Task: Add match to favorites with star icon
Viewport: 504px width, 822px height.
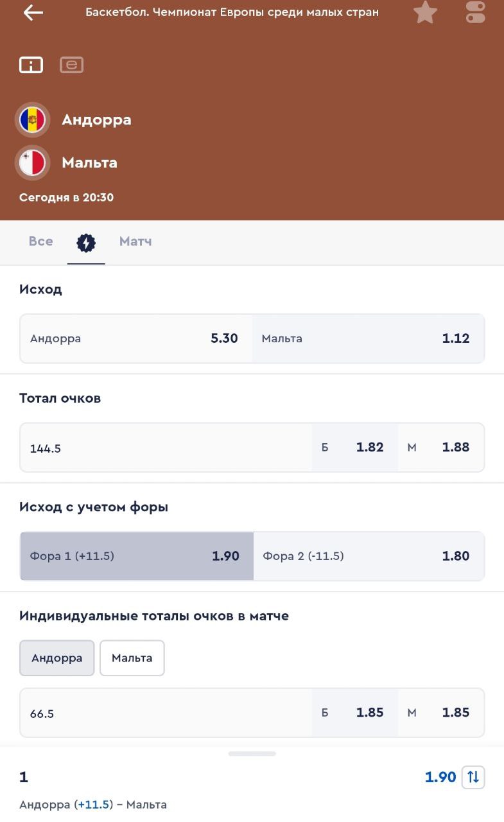Action: pos(425,12)
